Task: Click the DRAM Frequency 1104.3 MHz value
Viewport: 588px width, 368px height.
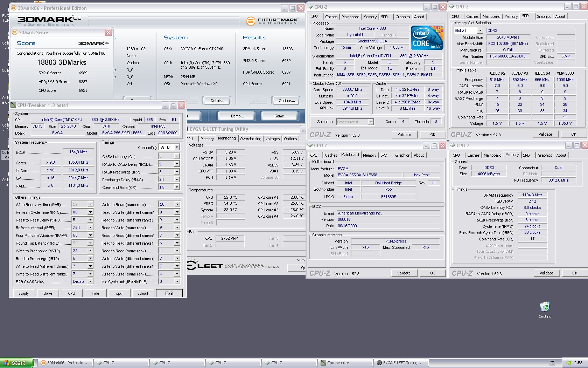Action: pyautogui.click(x=532, y=195)
